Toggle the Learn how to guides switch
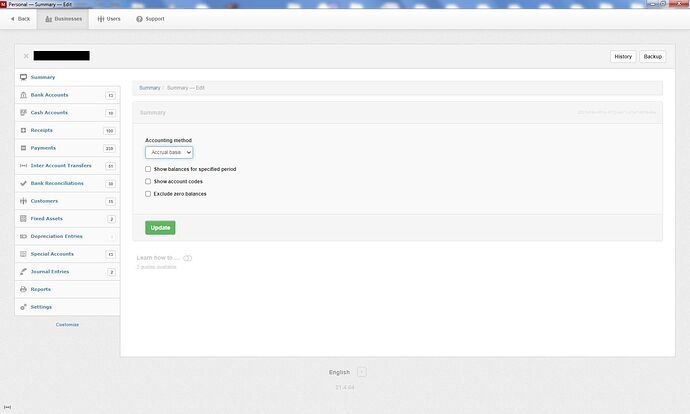 tap(187, 258)
